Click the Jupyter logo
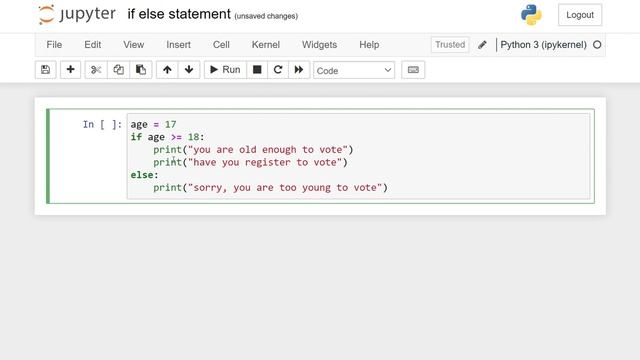640x360 pixels. 77,14
